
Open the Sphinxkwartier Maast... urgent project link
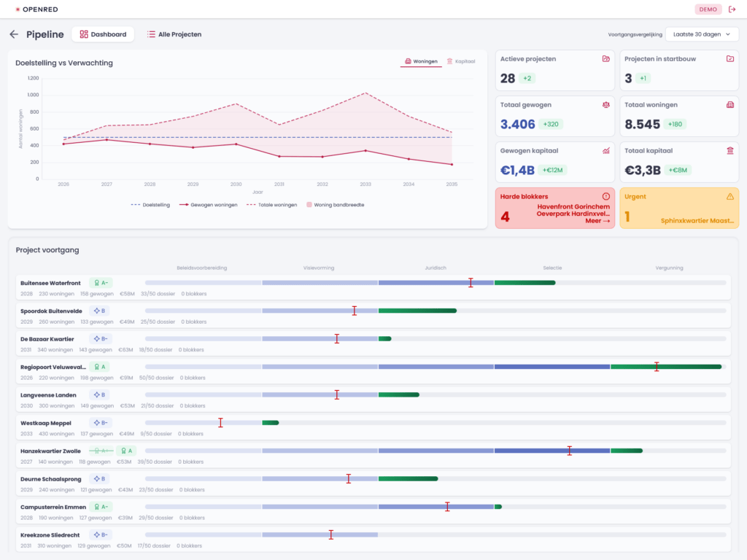coord(697,220)
